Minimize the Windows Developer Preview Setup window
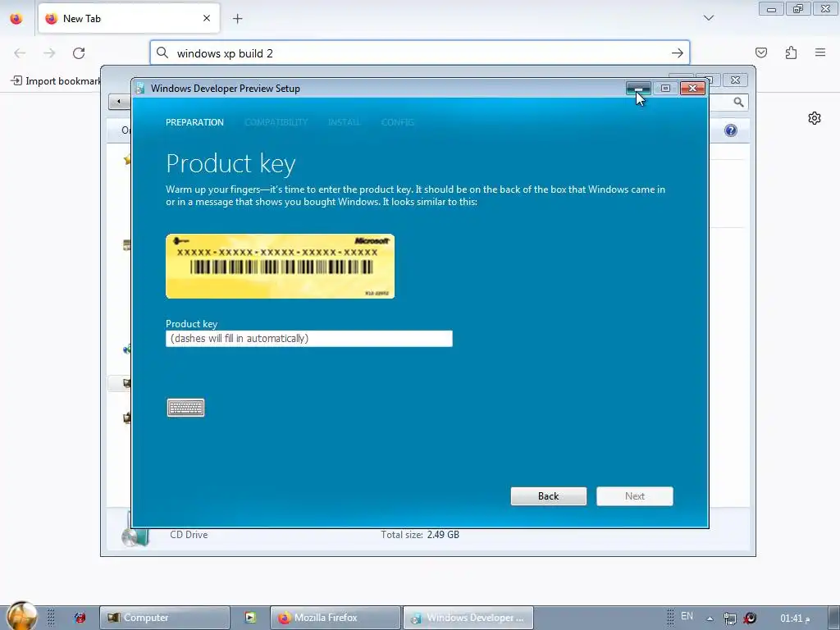 638,89
